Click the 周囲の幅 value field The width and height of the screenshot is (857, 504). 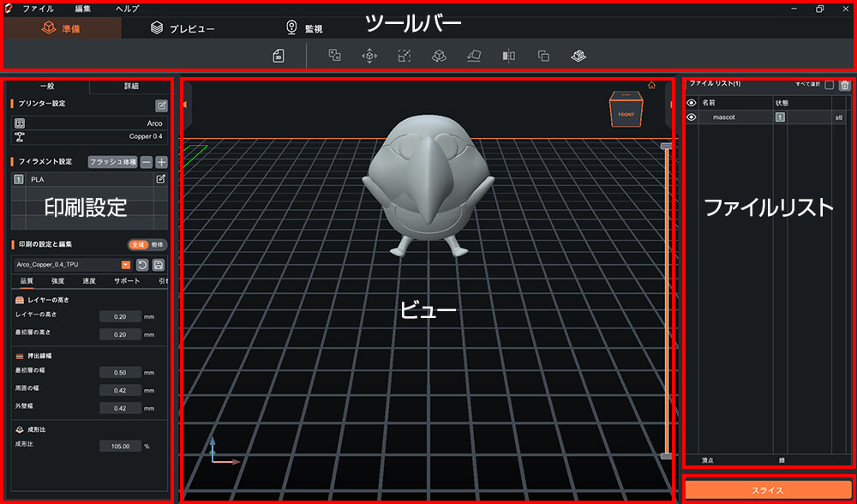[x=120, y=390]
